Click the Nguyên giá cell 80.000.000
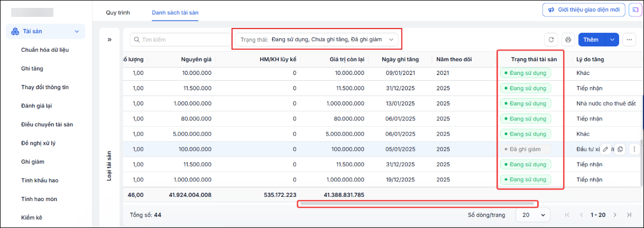Screen dimensions: 644x228 point(196,119)
